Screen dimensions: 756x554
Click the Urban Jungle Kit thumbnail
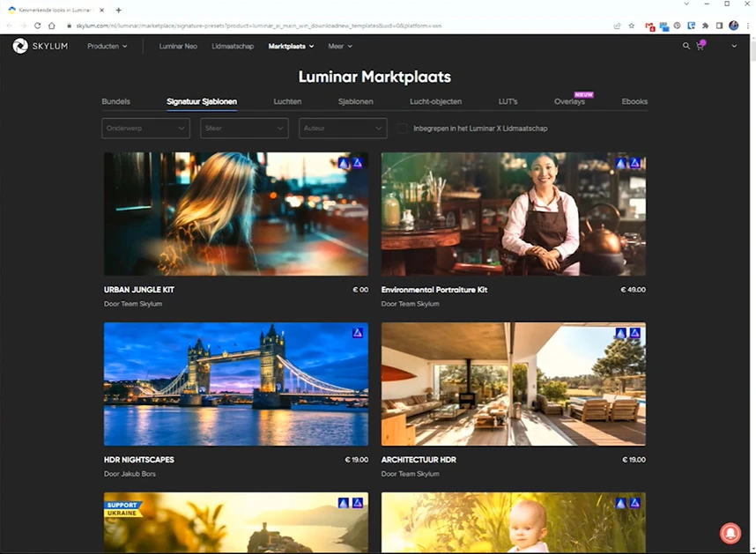[236, 214]
